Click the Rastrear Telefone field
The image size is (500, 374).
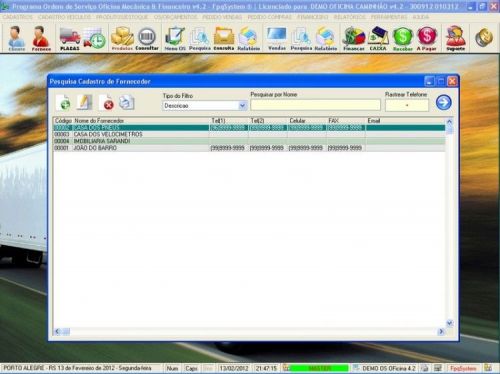click(407, 105)
